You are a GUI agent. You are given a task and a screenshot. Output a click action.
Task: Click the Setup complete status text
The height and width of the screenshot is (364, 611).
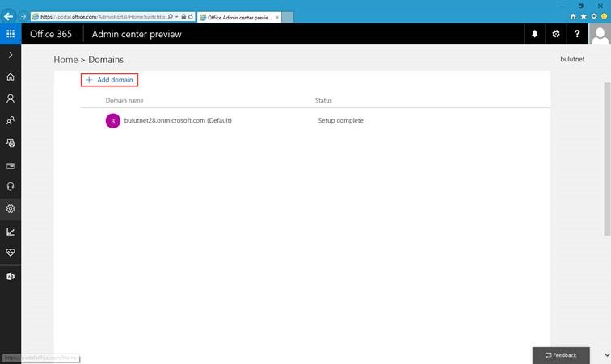340,121
